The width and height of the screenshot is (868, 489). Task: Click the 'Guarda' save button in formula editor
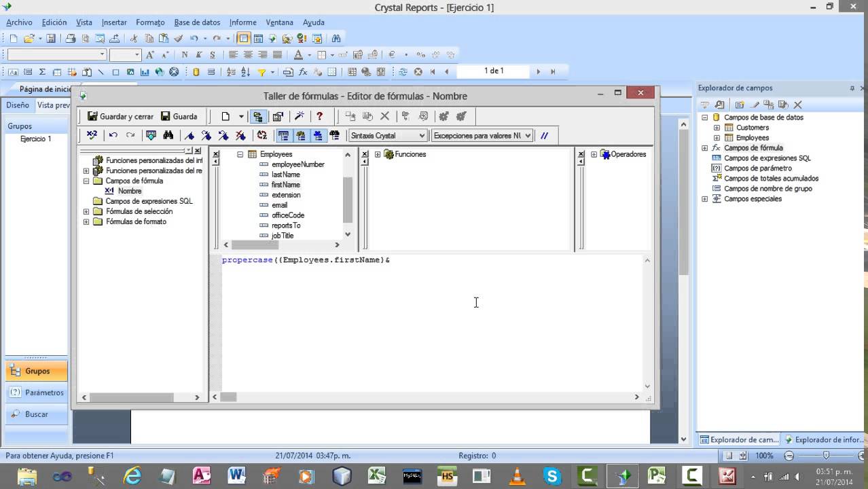coord(179,116)
